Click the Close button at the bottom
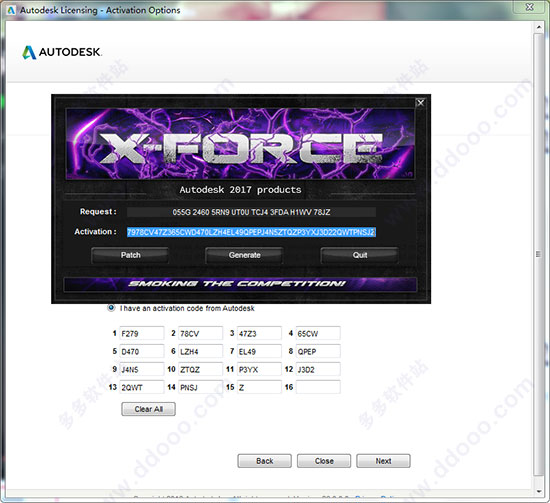550x503 pixels. (324, 461)
